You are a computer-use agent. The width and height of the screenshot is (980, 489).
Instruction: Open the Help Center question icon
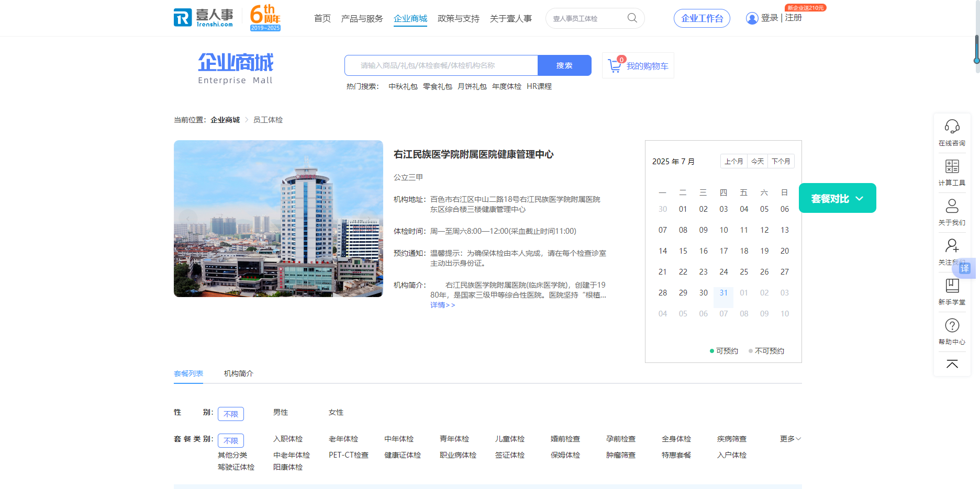(952, 325)
